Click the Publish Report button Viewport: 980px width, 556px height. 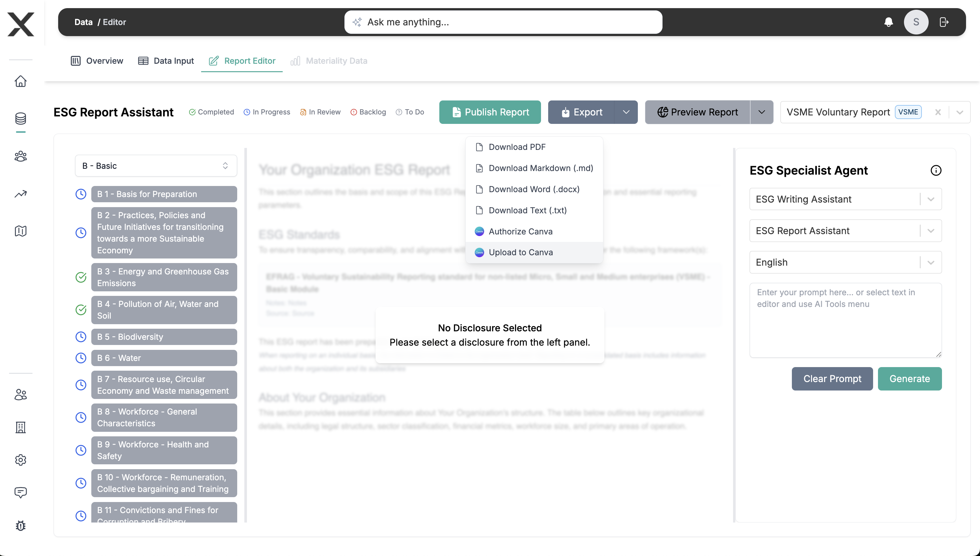pyautogui.click(x=490, y=112)
